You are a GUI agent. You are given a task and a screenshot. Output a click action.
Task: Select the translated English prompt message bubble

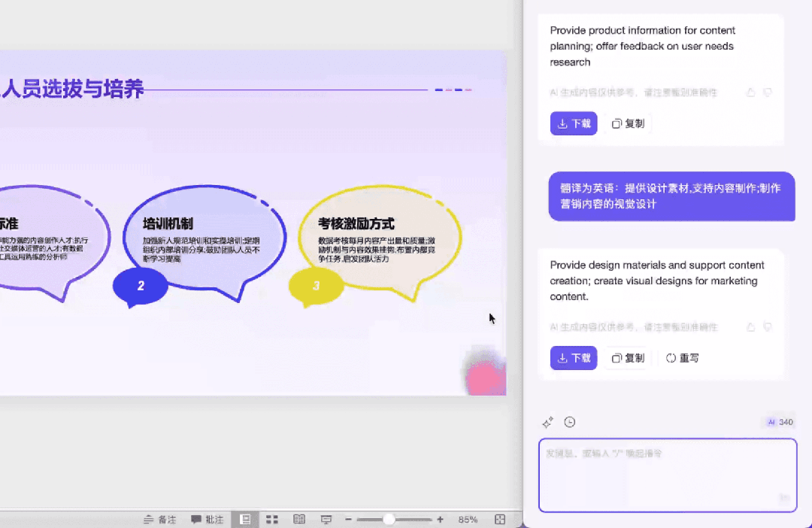(671, 196)
